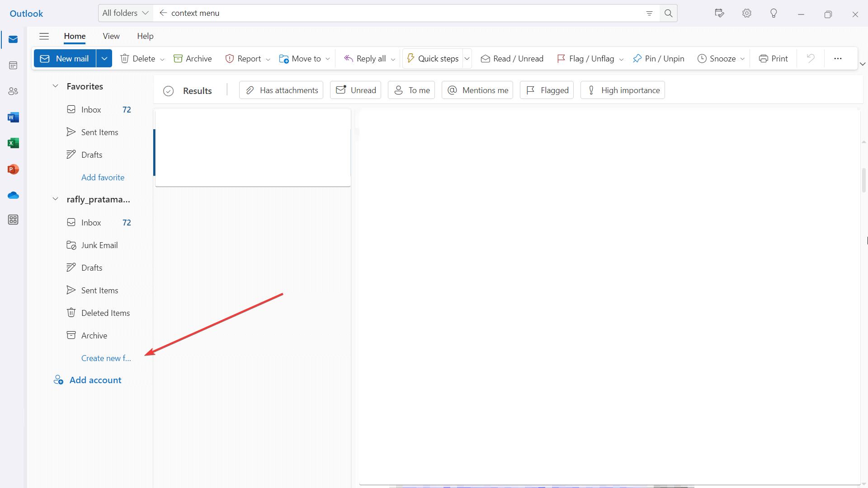Click the Snooze button
Viewport: 868px width, 488px height.
click(717, 58)
